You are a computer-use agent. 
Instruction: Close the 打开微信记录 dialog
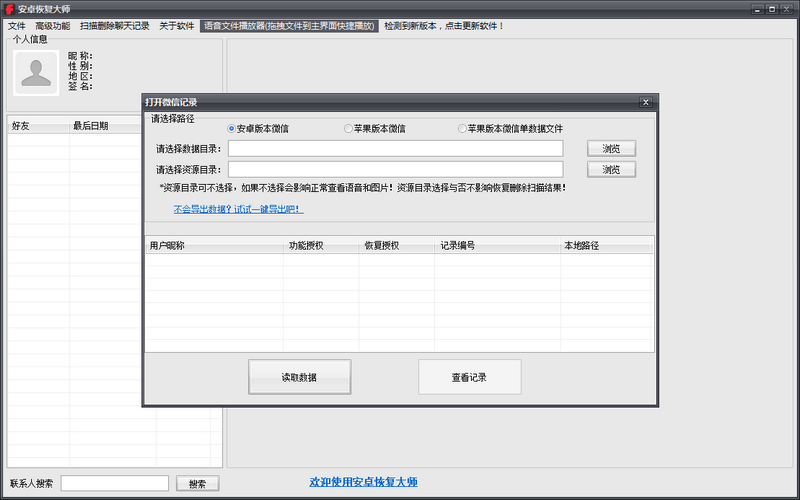[x=646, y=102]
